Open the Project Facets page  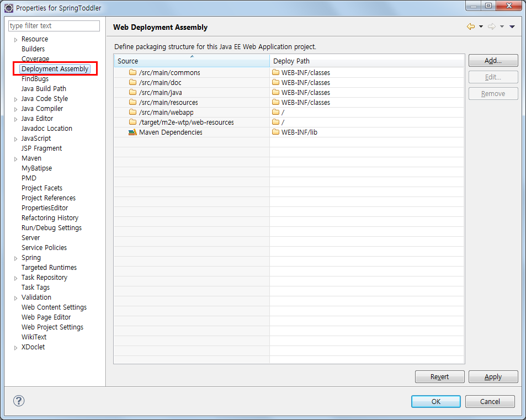(42, 188)
